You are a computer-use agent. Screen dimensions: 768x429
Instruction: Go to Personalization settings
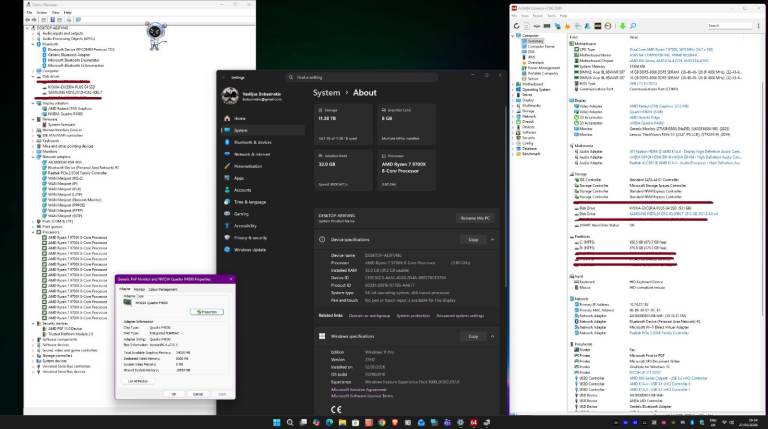click(248, 166)
